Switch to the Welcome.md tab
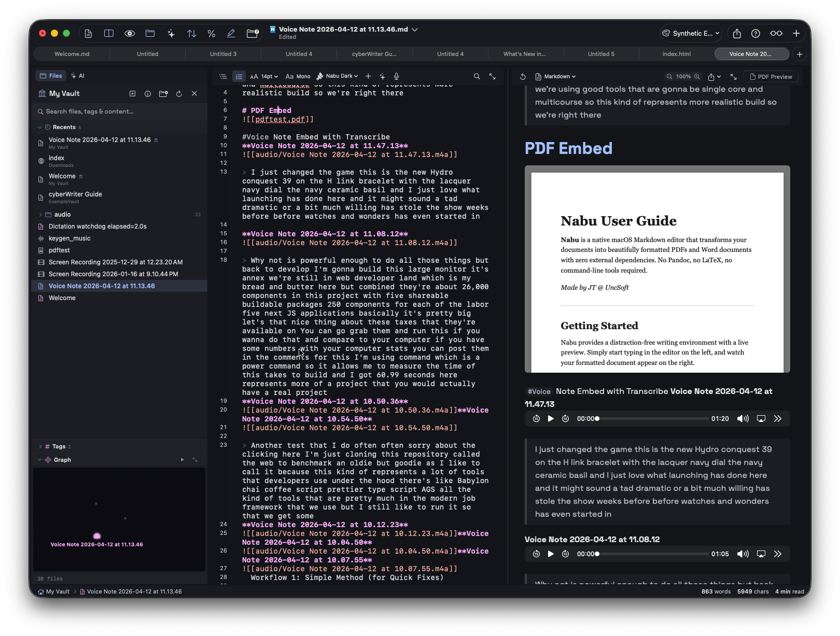The height and width of the screenshot is (636, 840). (72, 53)
